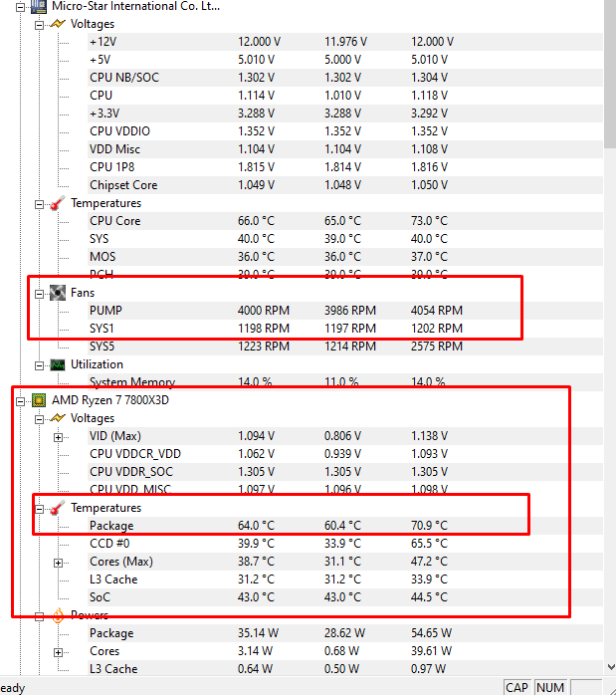This screenshot has width=616, height=695.
Task: Click the 54.65 W Package max value
Action: (x=431, y=633)
